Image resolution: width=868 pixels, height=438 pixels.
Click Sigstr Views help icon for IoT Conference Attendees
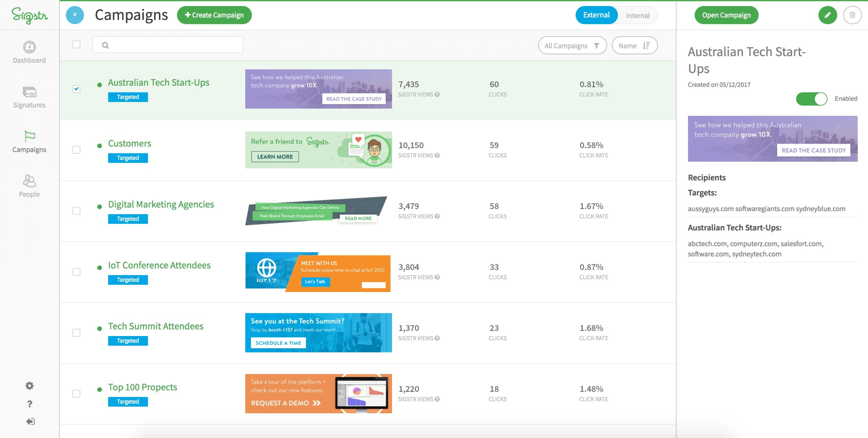click(437, 277)
